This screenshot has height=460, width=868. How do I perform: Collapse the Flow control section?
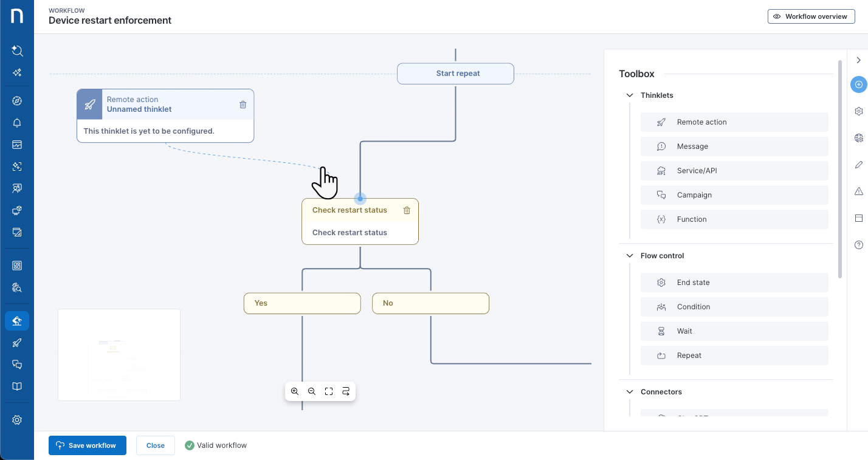[630, 256]
